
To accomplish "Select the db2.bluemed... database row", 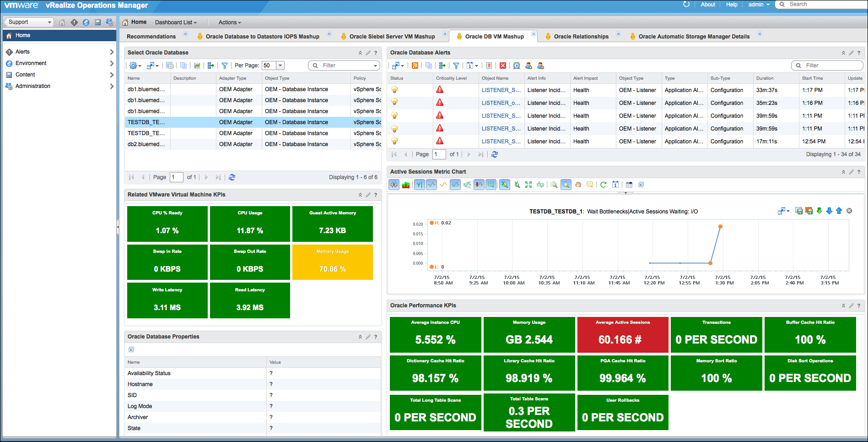I will (253, 144).
